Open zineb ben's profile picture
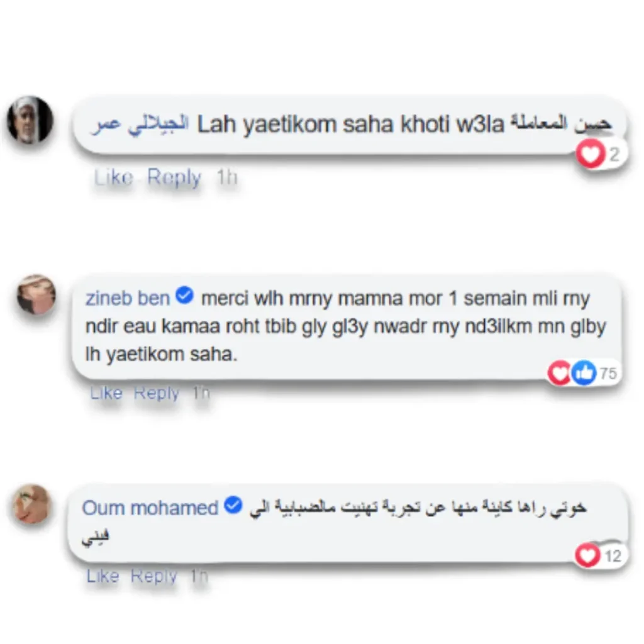Screen dimensions: 644x644 (x=36, y=295)
